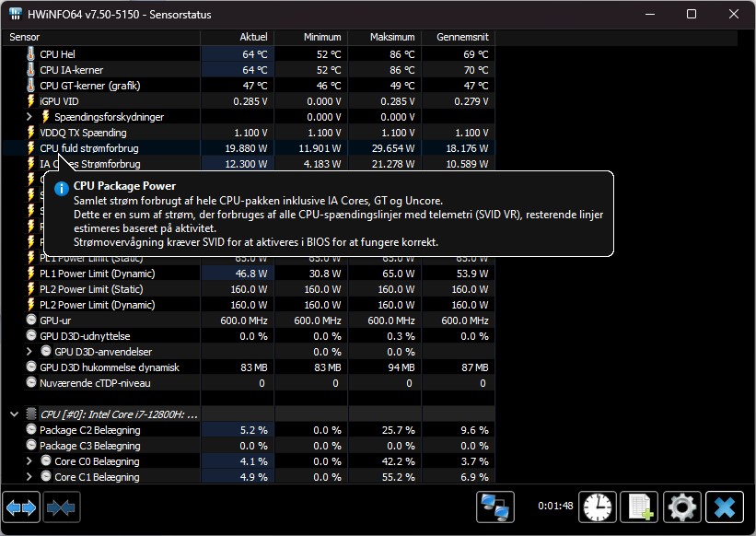Click the grayed collapse arrows button
The width and height of the screenshot is (756, 536).
[x=64, y=507]
